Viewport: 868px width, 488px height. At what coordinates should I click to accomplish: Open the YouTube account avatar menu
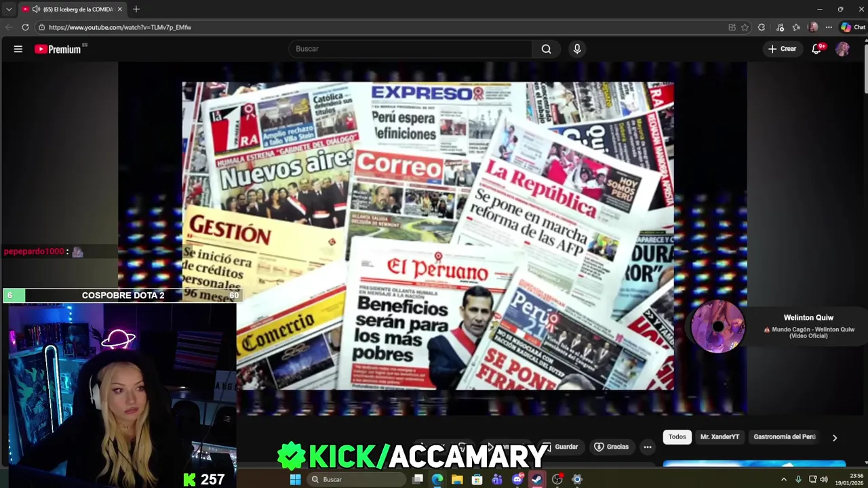click(x=842, y=49)
